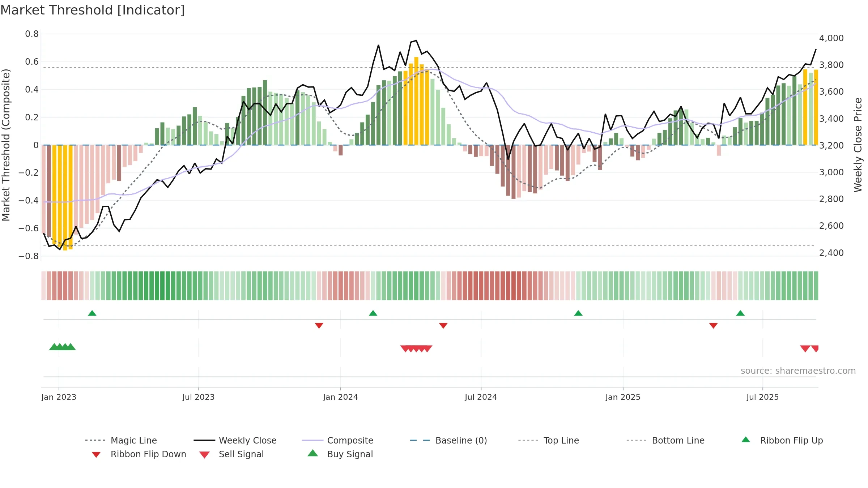Click the Market Threshold [Indicator] title

coord(93,10)
